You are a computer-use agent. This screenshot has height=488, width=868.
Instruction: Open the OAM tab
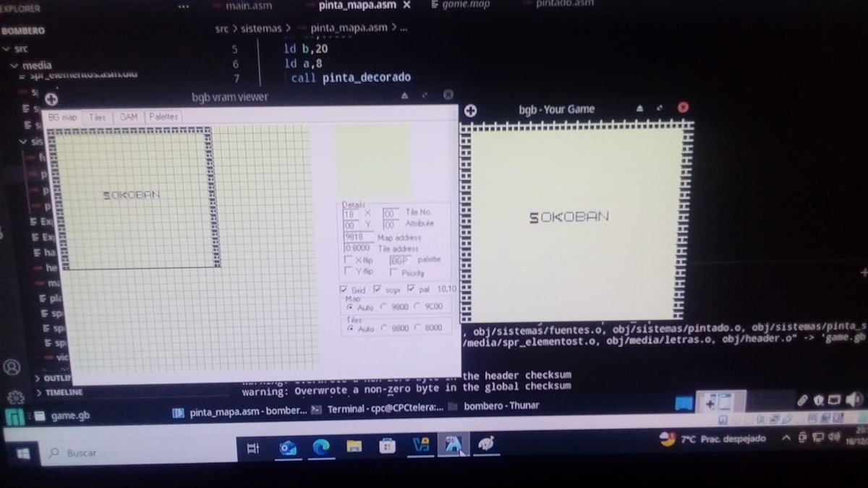[129, 116]
